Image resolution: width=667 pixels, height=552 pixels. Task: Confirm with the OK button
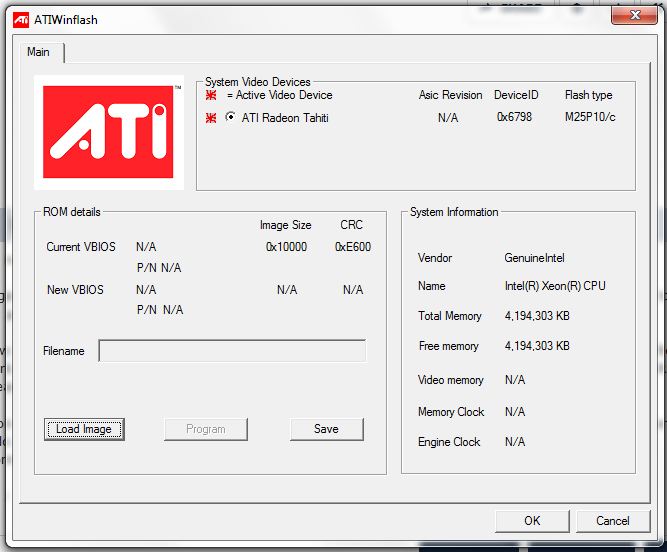coord(532,521)
